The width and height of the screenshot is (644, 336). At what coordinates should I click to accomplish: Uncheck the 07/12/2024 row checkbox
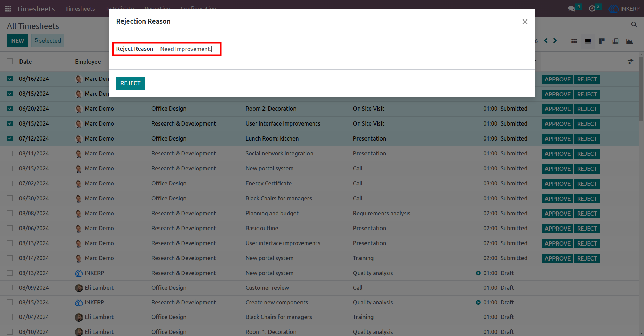(x=10, y=138)
